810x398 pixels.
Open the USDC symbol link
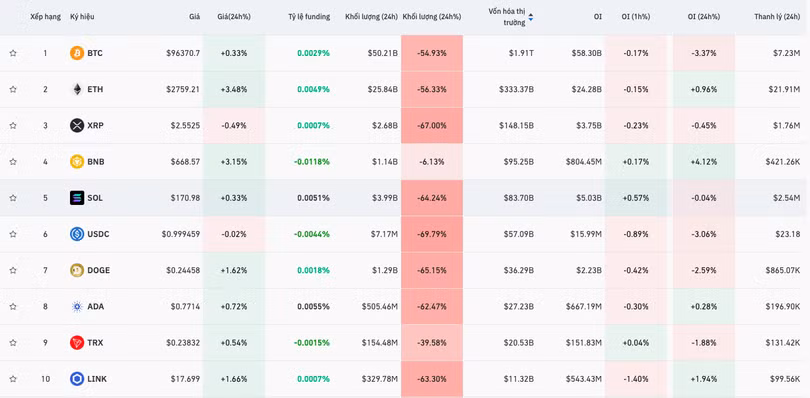click(98, 234)
